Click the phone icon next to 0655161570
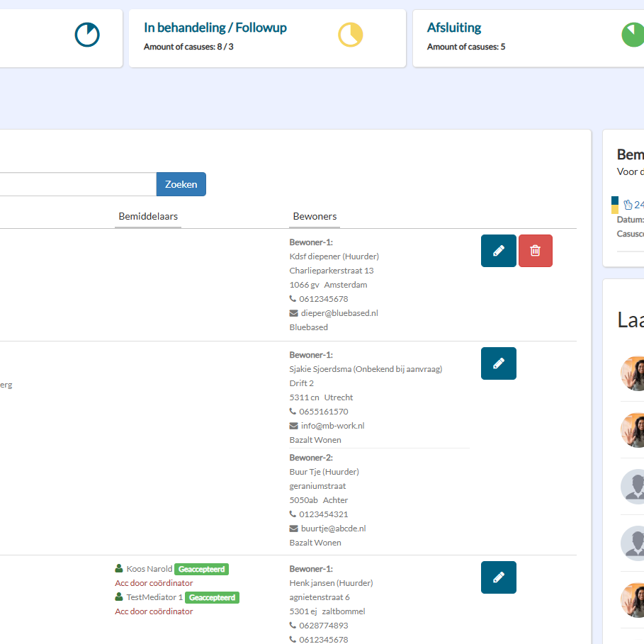Screen dimensions: 644x644 click(x=293, y=411)
